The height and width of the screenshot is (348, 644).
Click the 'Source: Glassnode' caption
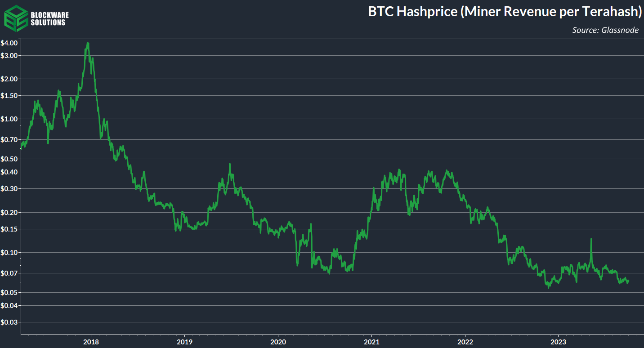tap(605, 30)
